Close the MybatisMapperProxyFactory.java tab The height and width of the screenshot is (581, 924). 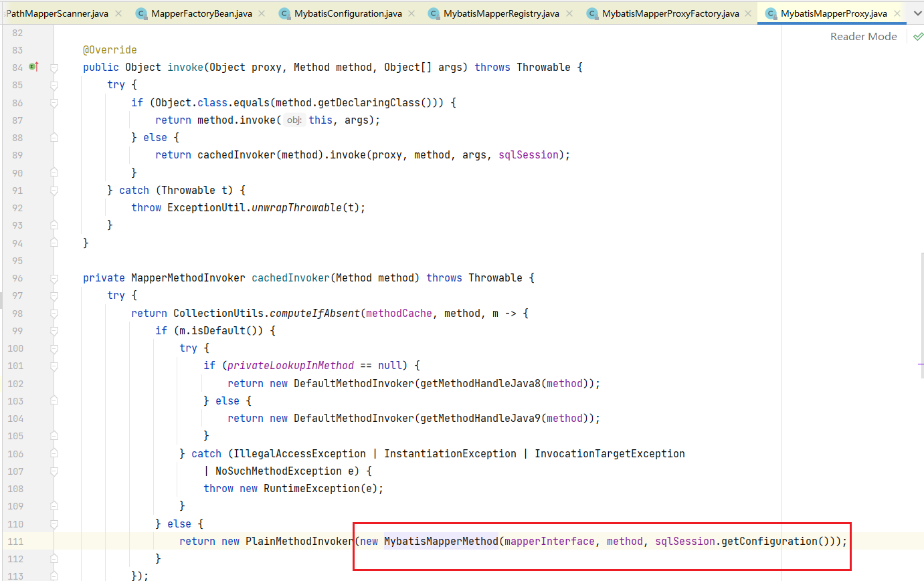click(748, 13)
